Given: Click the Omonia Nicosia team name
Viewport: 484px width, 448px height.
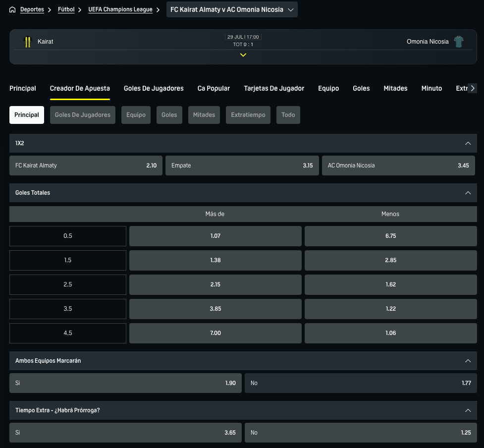Looking at the screenshot, I should 428,42.
